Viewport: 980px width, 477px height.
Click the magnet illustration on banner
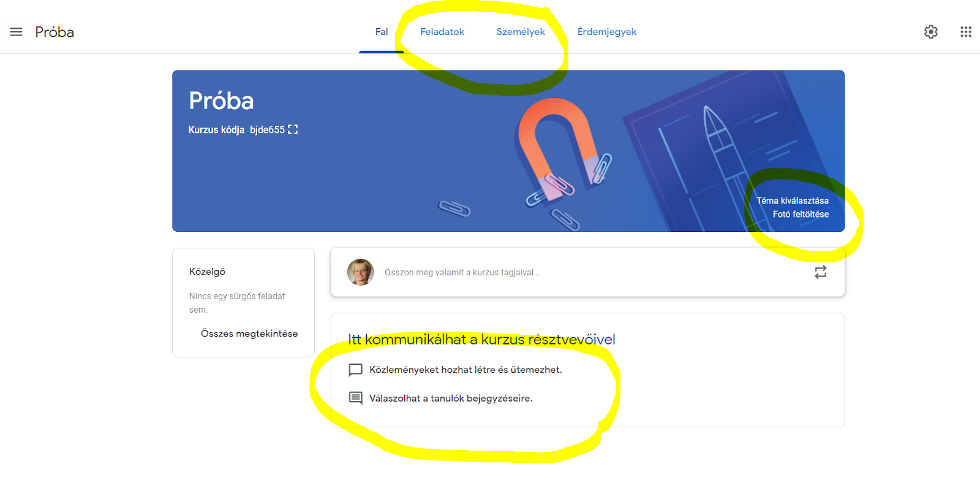point(556,148)
